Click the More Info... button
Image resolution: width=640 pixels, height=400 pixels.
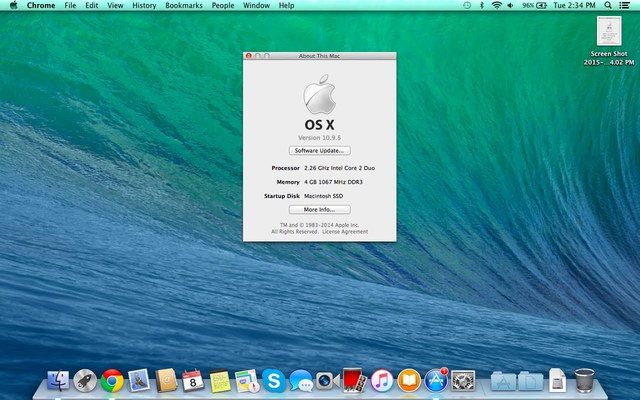point(320,209)
